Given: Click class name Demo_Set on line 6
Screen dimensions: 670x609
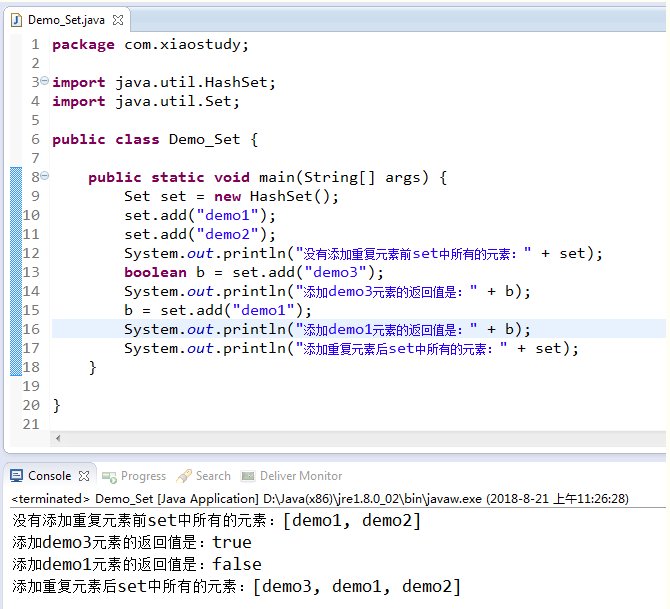Looking at the screenshot, I should coord(204,139).
